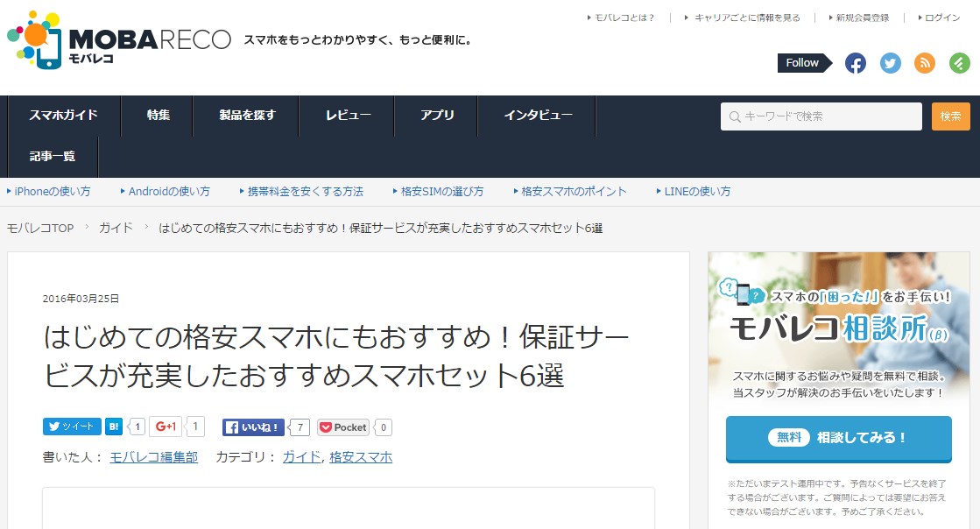
Task: Open the Facebook follow icon in header
Action: 856,63
